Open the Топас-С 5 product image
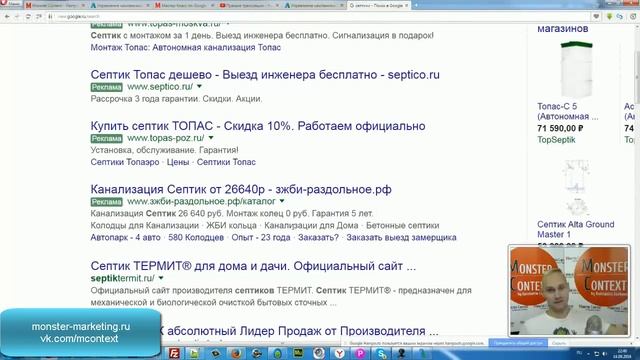Image resolution: width=640 pixels, height=360 pixels. 576,69
